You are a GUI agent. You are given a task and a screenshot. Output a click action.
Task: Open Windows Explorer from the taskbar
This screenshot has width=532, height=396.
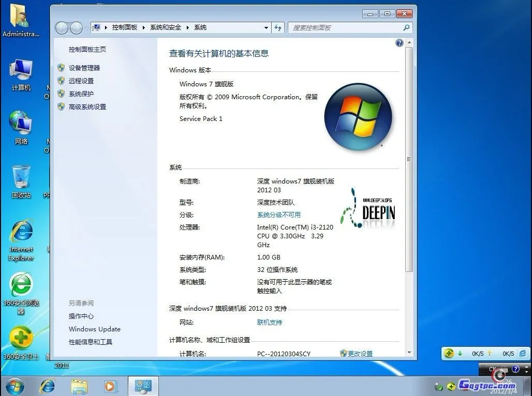pos(79,386)
